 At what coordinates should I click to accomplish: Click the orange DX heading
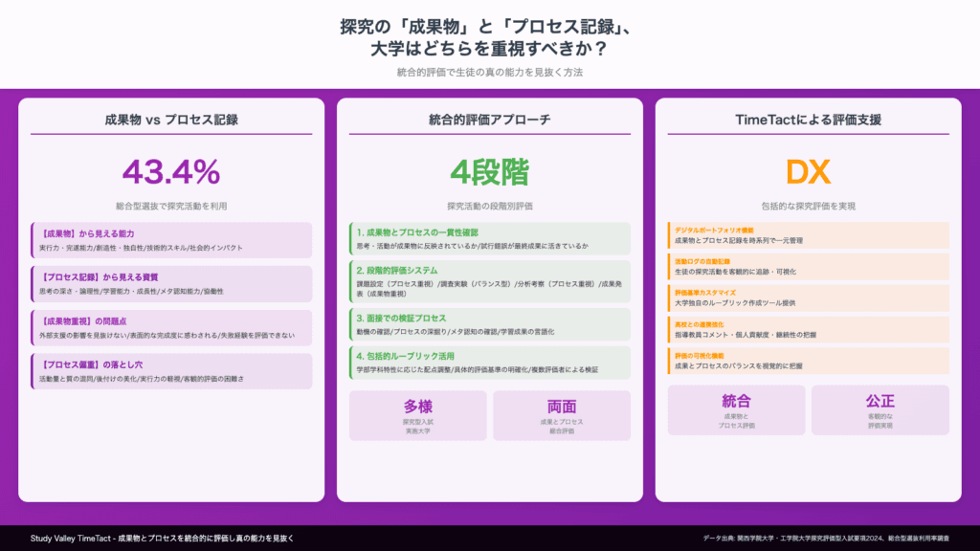click(808, 172)
